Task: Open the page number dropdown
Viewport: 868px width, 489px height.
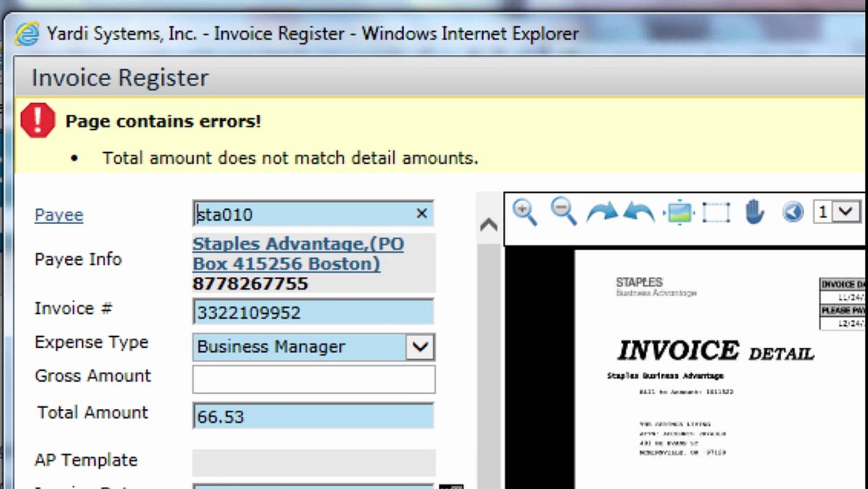Action: [845, 212]
